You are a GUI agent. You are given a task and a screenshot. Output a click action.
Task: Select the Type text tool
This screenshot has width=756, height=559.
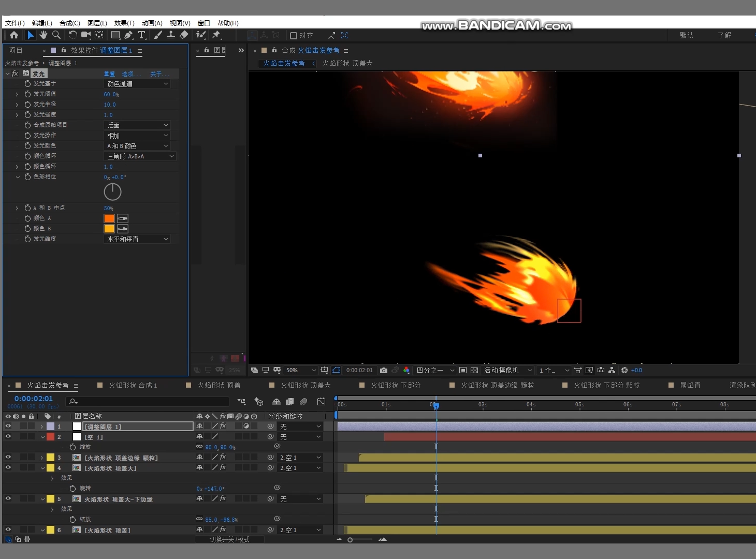141,35
